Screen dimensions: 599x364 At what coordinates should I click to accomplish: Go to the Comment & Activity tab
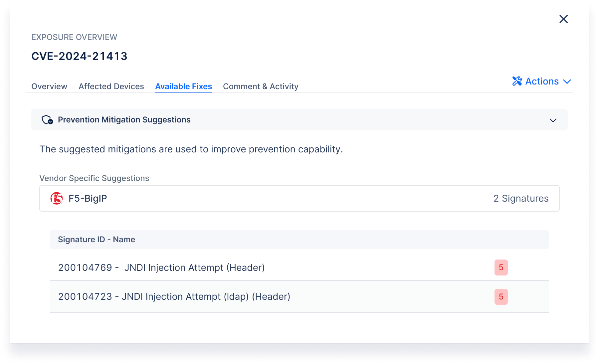coord(261,87)
